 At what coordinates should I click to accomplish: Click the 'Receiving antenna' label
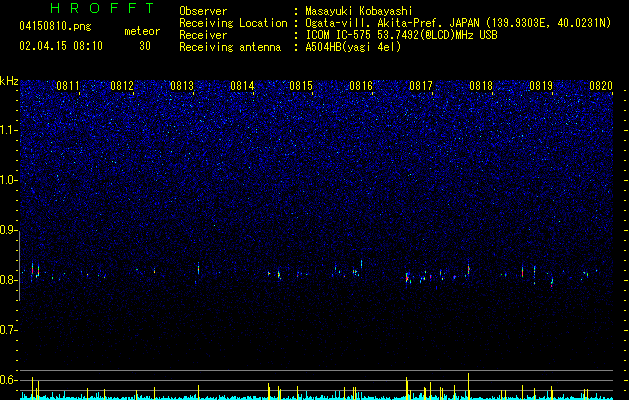230,47
